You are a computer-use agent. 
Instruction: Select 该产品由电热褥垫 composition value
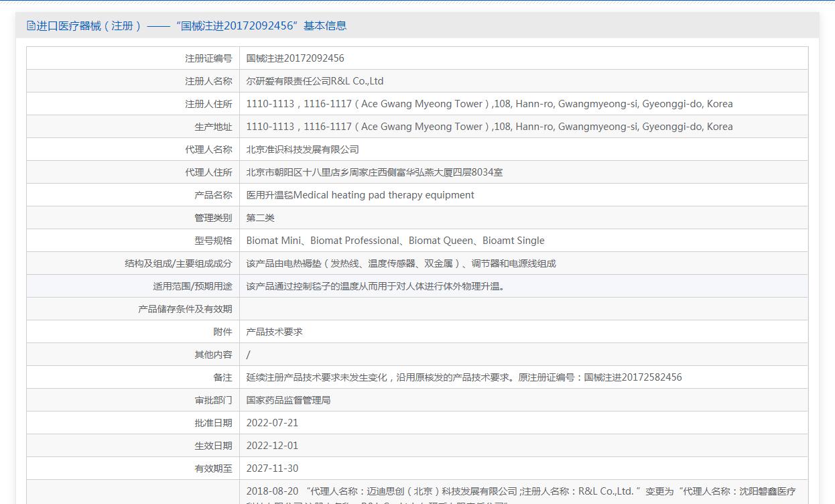pyautogui.click(x=401, y=263)
